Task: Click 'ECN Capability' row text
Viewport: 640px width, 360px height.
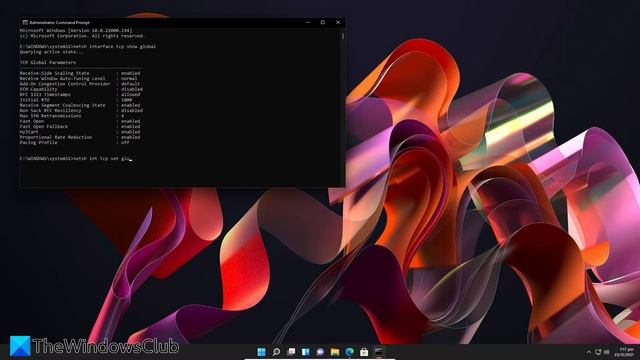Action: pos(38,89)
